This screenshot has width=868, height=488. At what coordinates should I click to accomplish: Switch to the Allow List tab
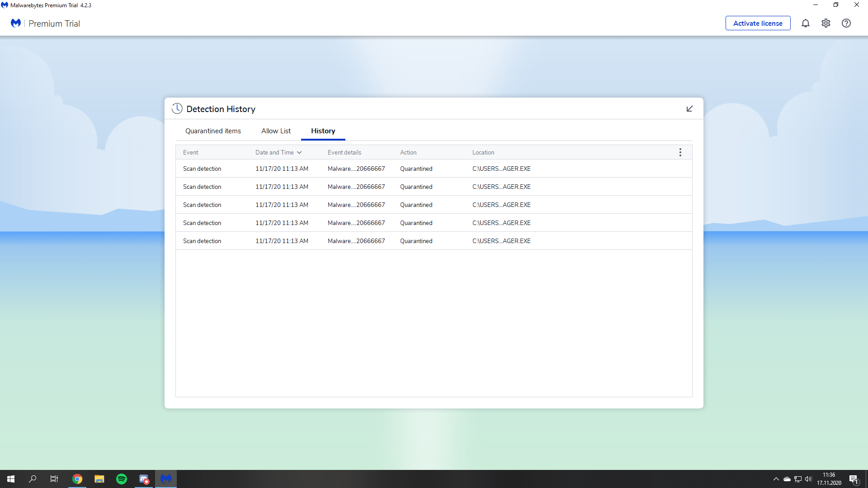276,131
